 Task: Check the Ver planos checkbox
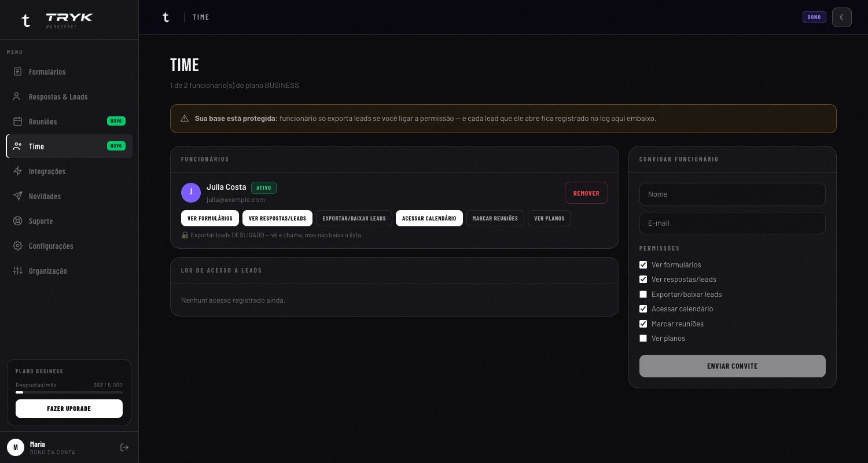coord(643,339)
